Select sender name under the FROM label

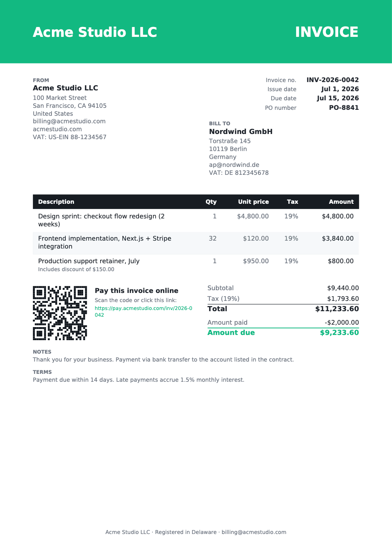[x=65, y=88]
